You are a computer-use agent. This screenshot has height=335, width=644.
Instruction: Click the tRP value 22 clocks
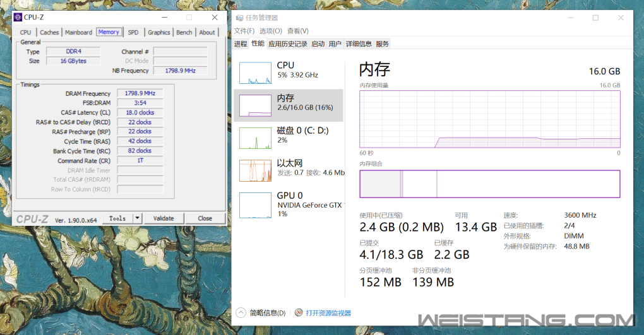pyautogui.click(x=140, y=131)
